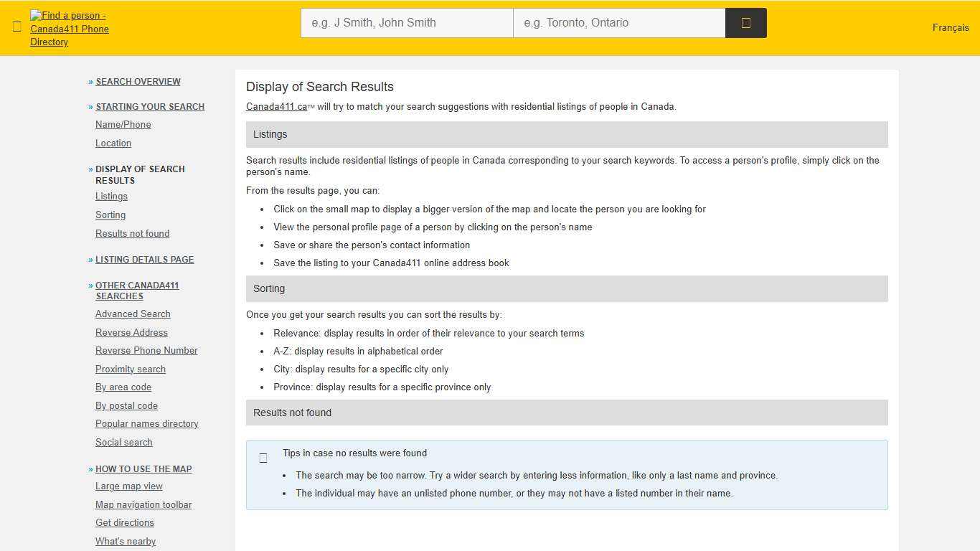980x551 pixels.
Task: Click the icon beside 'Tips in case no results were found'
Action: pos(263,458)
